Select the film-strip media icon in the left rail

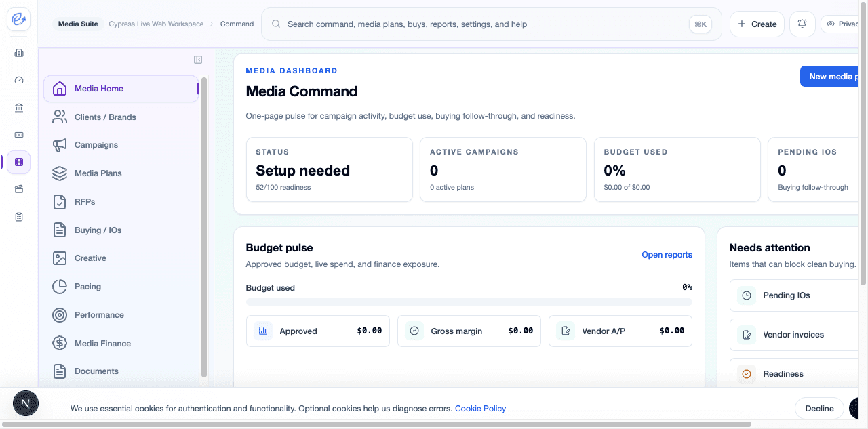(19, 162)
